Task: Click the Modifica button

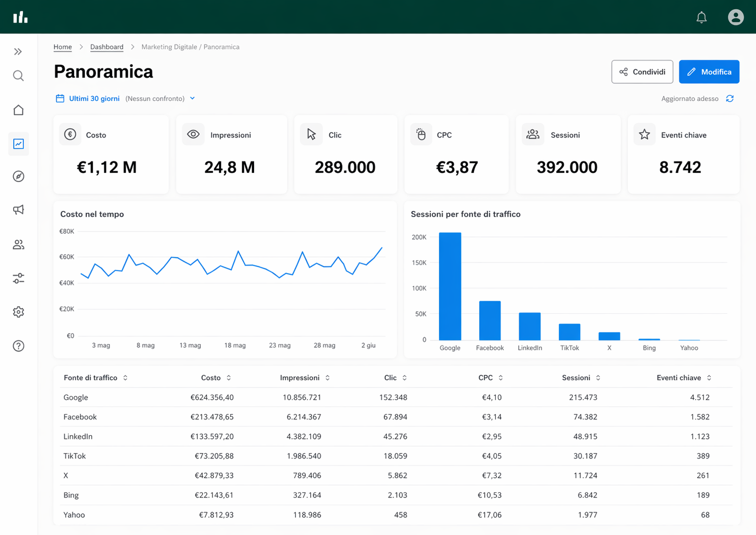Action: point(709,72)
